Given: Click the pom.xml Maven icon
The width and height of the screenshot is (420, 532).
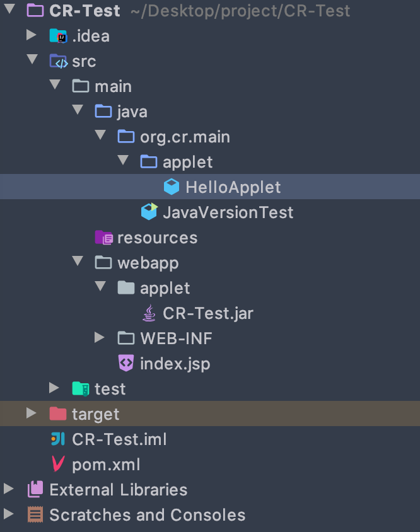Looking at the screenshot, I should click(58, 465).
